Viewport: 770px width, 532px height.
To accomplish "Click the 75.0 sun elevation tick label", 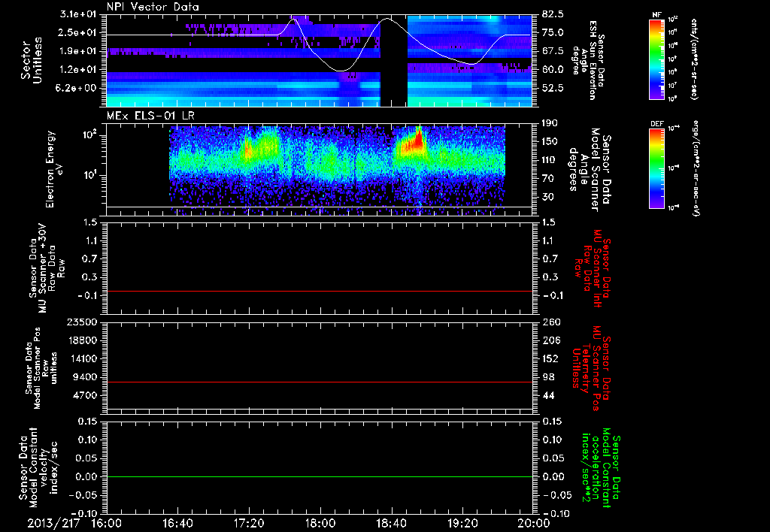I will [x=553, y=32].
